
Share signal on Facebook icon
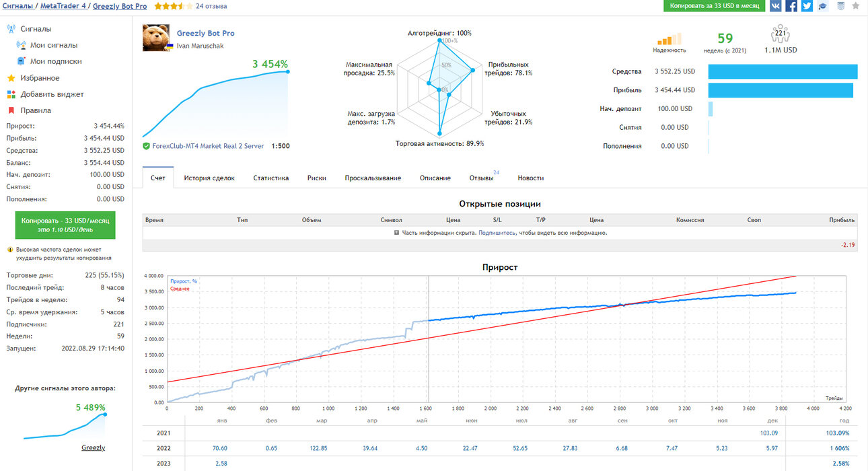coord(791,6)
